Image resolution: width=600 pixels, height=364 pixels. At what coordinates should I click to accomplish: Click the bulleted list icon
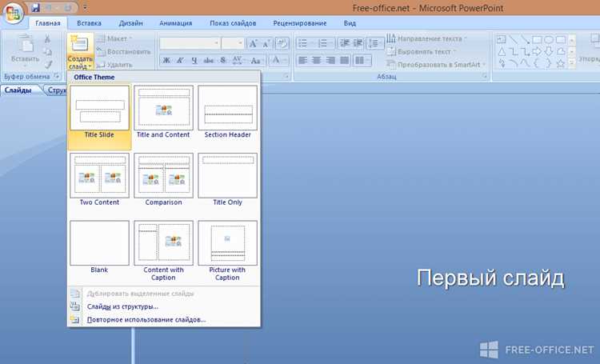[305, 43]
